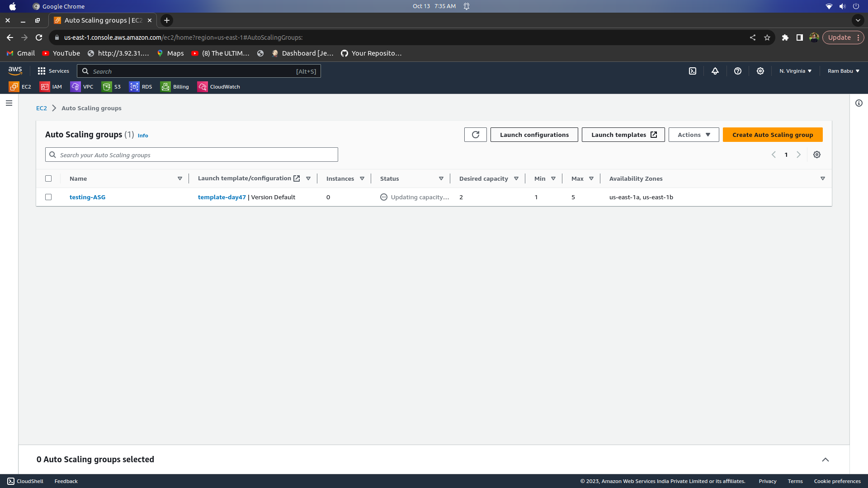
Task: Open the side navigation hamburger menu
Action: 9,103
